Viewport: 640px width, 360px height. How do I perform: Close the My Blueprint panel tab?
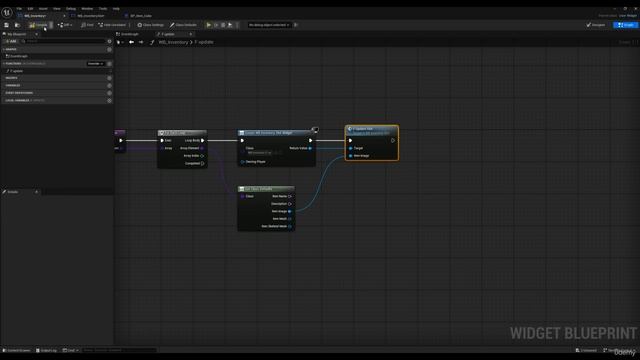36,34
